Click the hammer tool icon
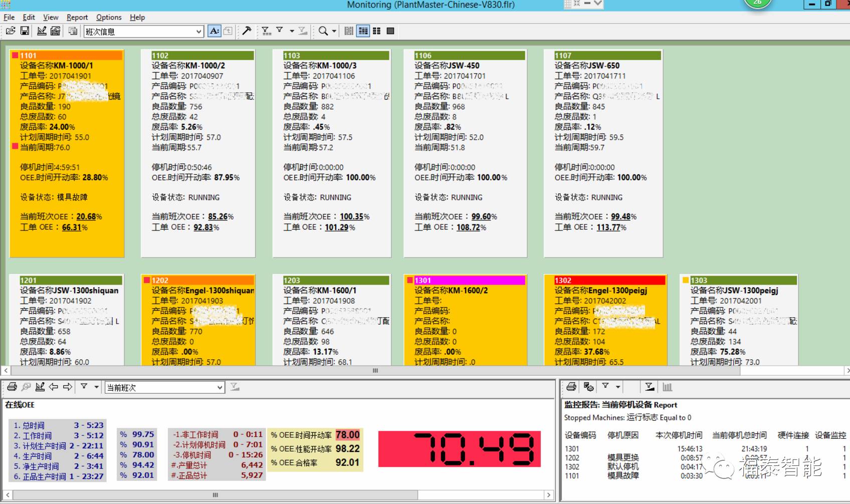This screenshot has height=504, width=850. click(247, 31)
